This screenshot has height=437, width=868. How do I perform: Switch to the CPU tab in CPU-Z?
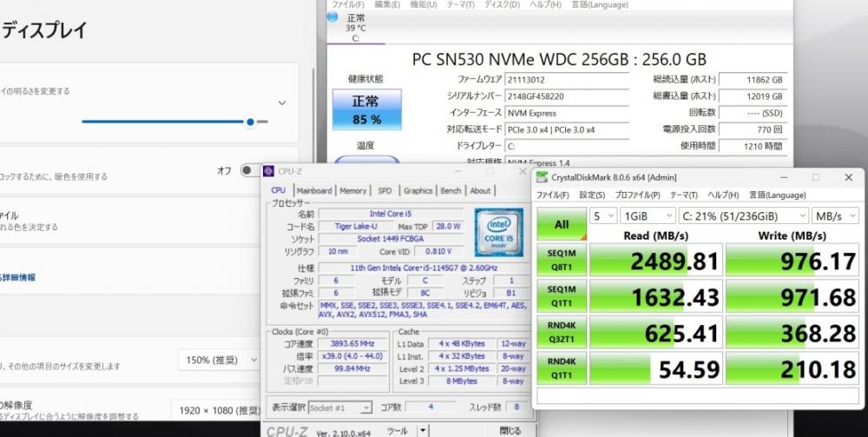point(279,190)
